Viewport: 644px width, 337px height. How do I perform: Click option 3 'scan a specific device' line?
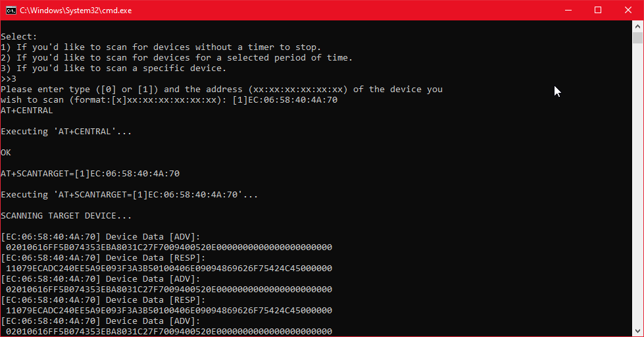tap(113, 68)
